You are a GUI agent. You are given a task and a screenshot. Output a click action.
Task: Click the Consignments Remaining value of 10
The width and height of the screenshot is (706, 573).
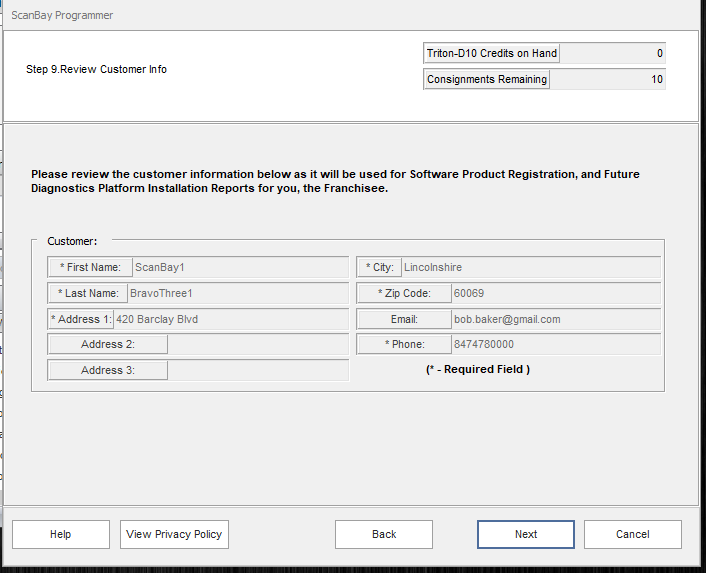point(608,79)
